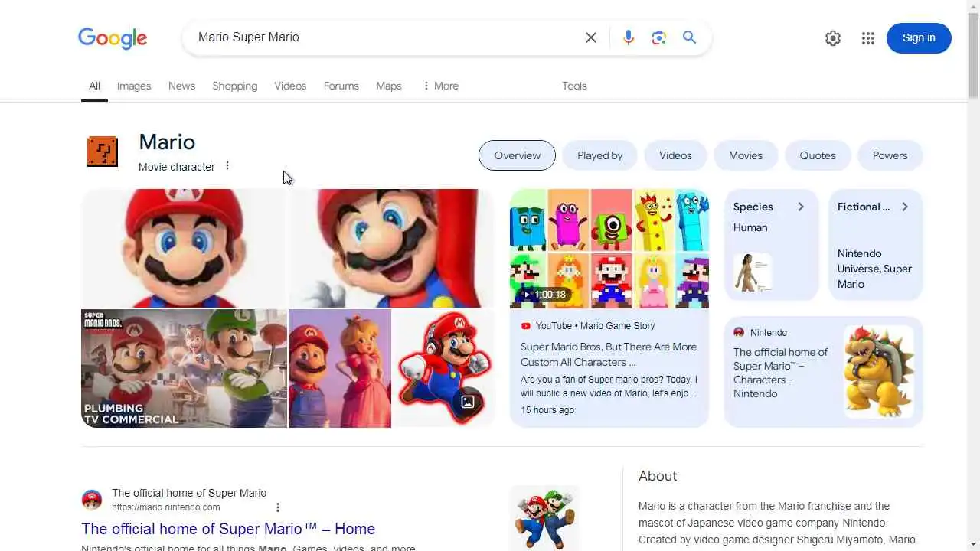The height and width of the screenshot is (551, 980).
Task: Click the Nintendo site favicon of first result
Action: [x=92, y=500]
